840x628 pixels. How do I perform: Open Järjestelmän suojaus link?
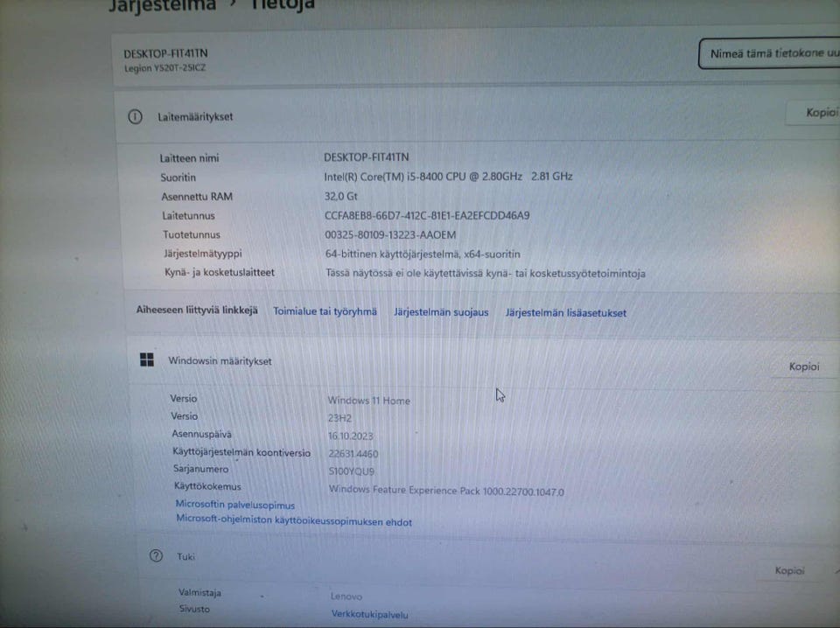(441, 312)
